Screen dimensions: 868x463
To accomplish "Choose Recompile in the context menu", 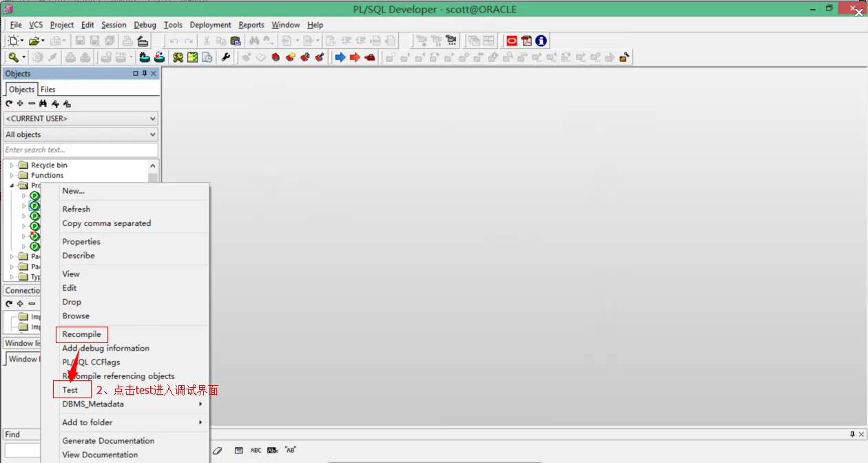I will 81,334.
